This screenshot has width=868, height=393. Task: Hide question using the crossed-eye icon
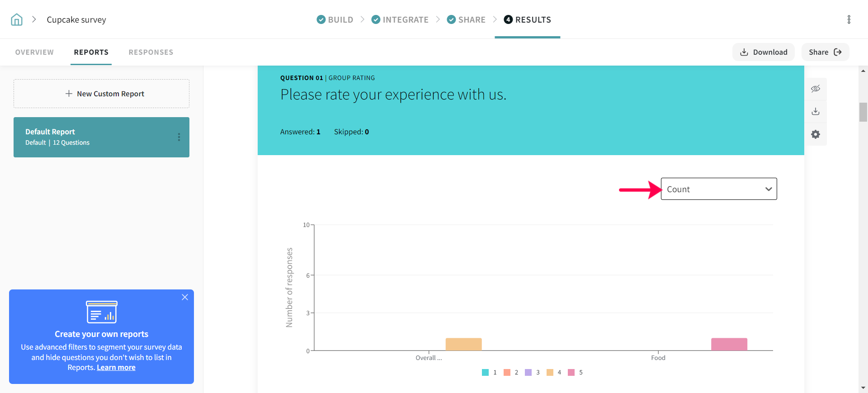[815, 89]
